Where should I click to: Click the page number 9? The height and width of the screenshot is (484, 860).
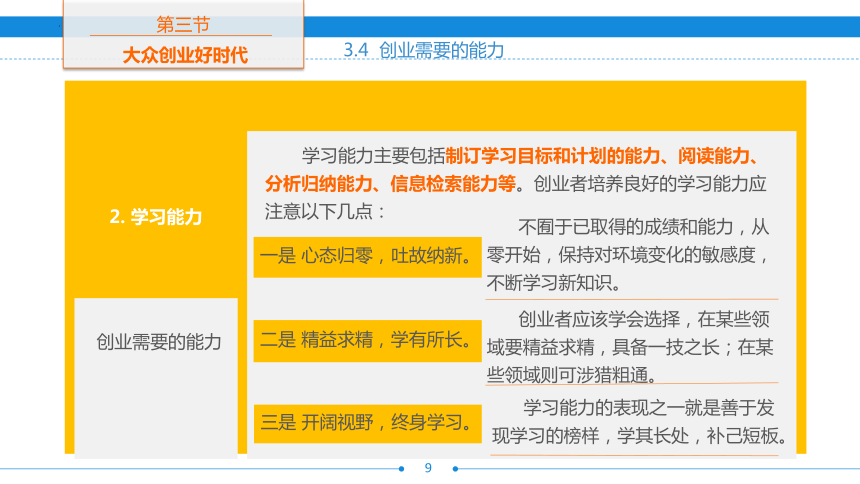click(x=428, y=468)
